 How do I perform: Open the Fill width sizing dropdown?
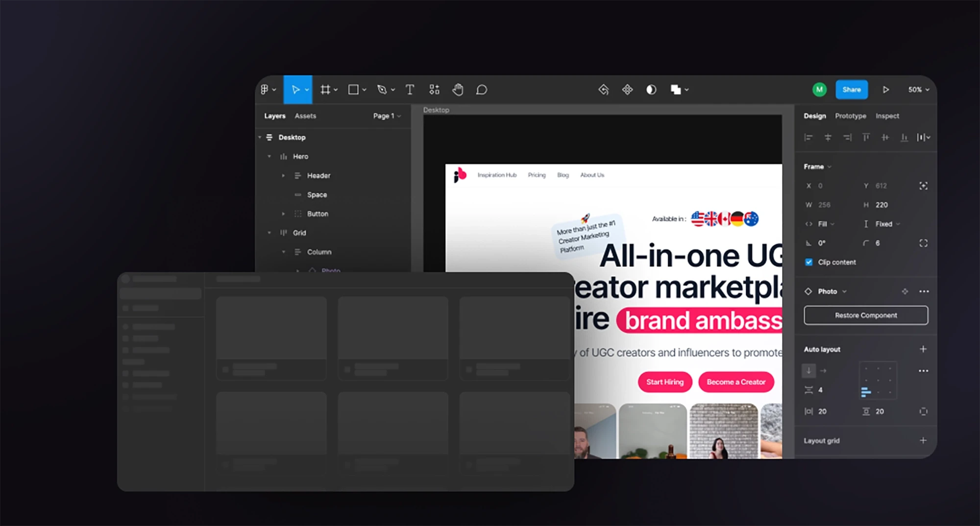coord(826,224)
